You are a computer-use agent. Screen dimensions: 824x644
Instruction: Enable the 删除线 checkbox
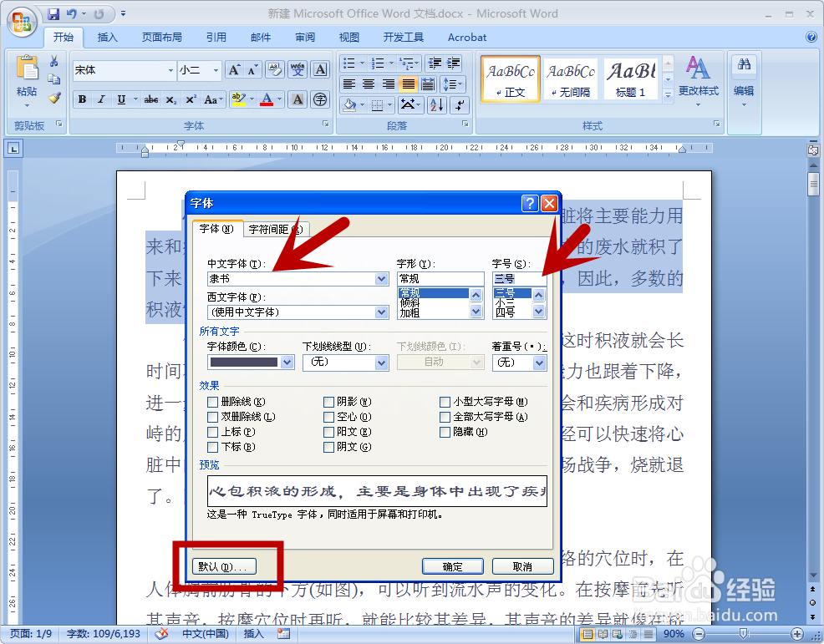(x=212, y=402)
